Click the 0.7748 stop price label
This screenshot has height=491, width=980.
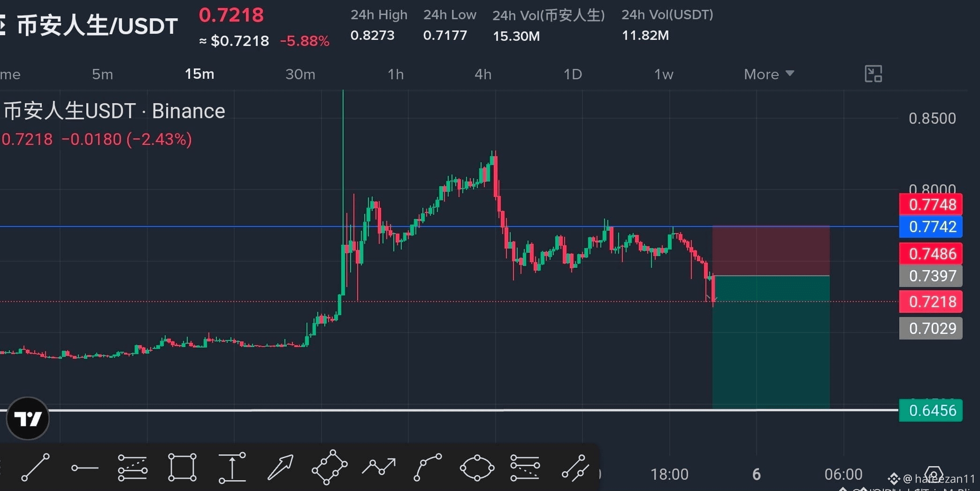click(931, 204)
